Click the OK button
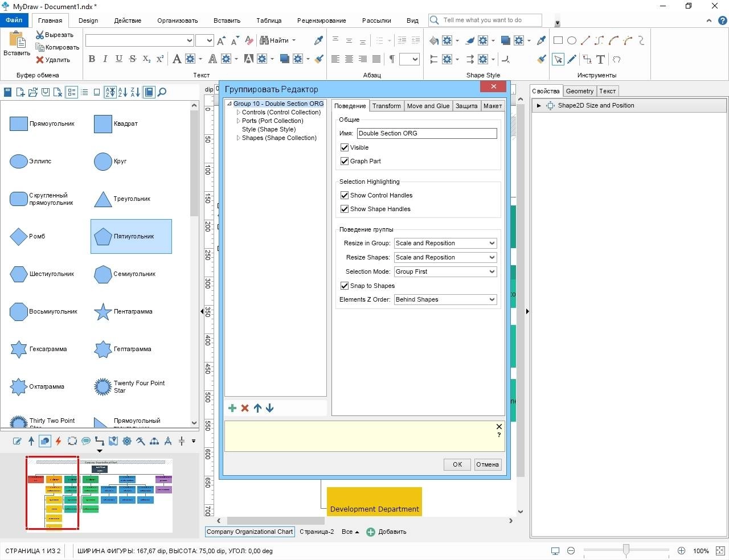 457,464
